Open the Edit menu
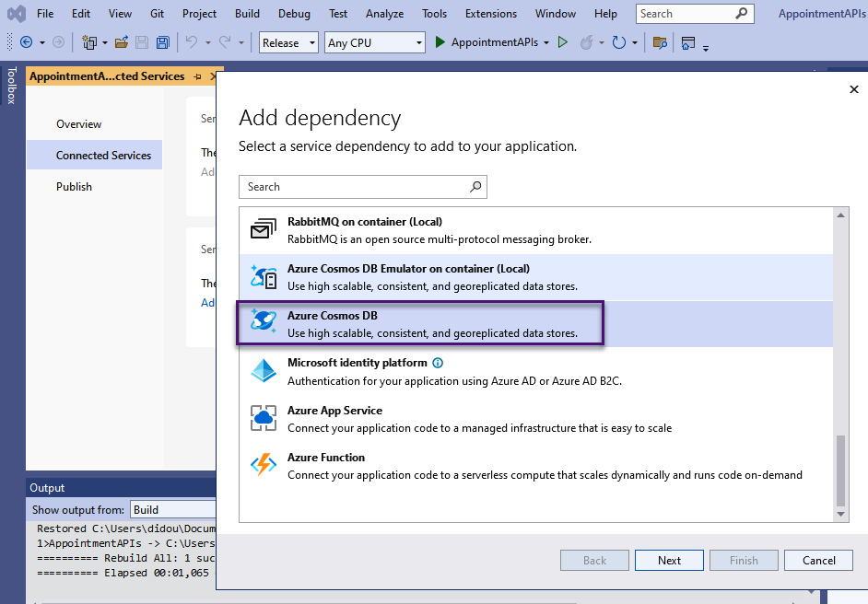Image resolution: width=868 pixels, height=604 pixels. click(81, 13)
